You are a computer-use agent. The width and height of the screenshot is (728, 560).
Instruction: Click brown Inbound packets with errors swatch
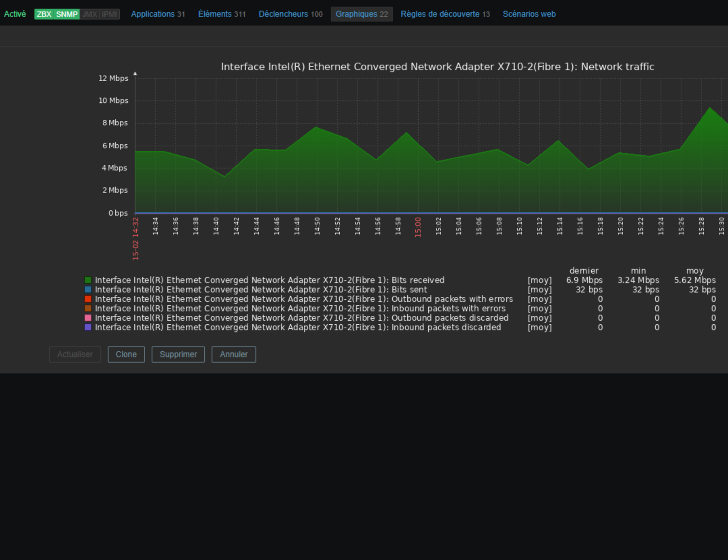(x=88, y=309)
